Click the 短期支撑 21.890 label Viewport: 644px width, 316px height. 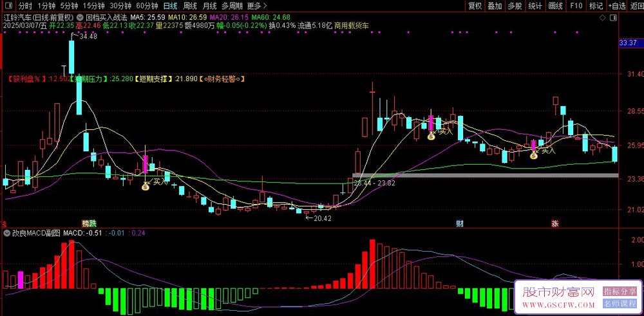[166, 79]
